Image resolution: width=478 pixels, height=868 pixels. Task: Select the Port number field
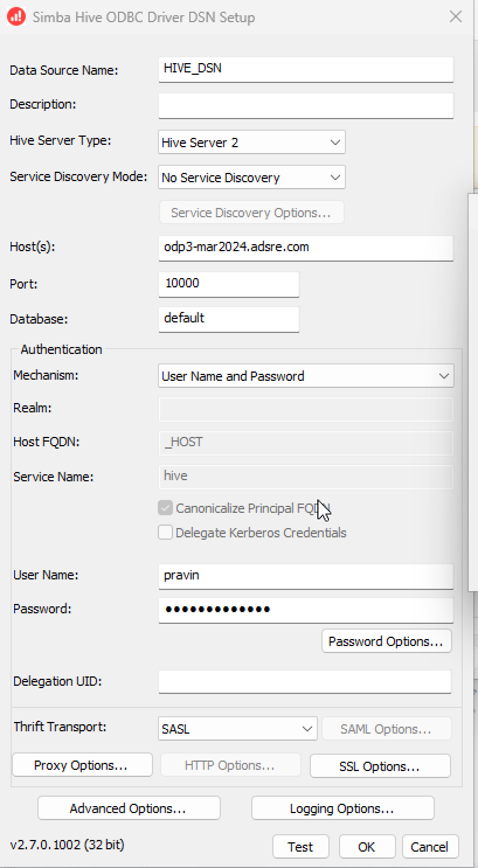[229, 284]
